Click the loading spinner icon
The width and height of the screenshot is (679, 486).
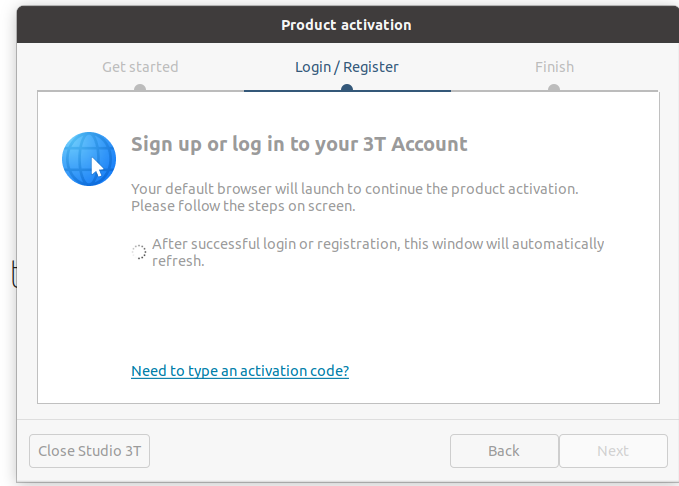pos(140,252)
